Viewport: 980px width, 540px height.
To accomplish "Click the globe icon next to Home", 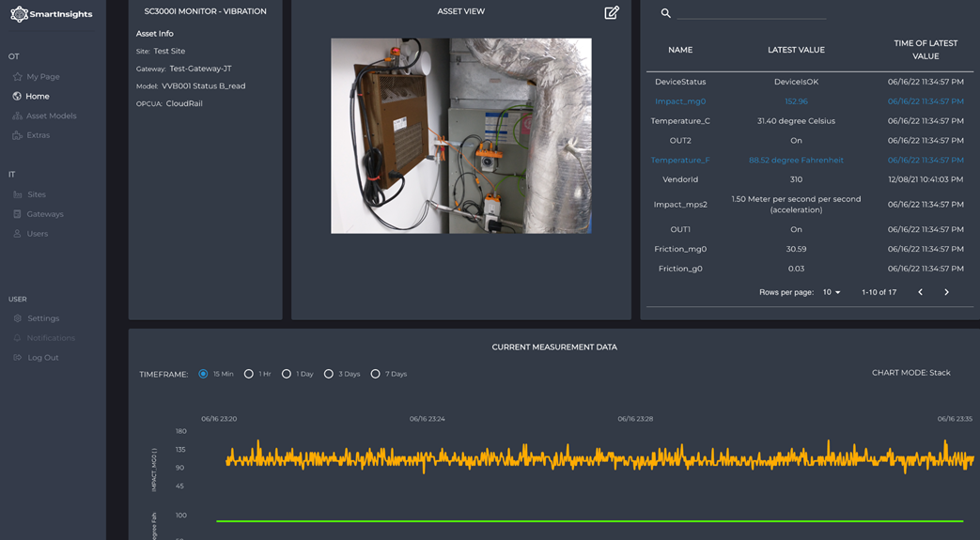I will tap(17, 97).
